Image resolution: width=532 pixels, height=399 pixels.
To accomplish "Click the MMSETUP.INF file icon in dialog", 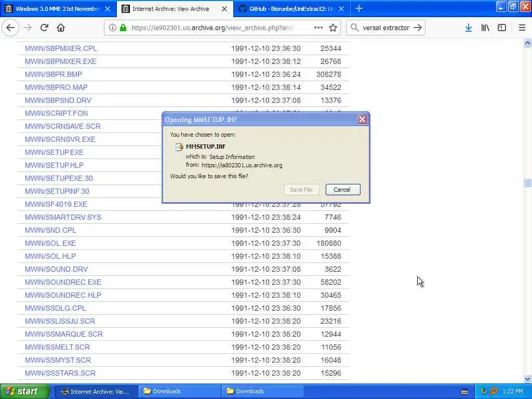I will (179, 147).
